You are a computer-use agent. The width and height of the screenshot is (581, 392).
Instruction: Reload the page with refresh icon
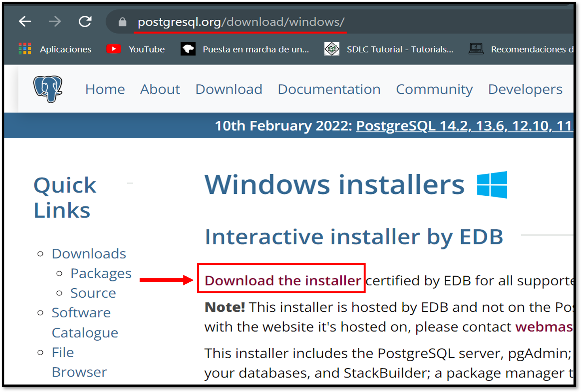click(x=85, y=21)
